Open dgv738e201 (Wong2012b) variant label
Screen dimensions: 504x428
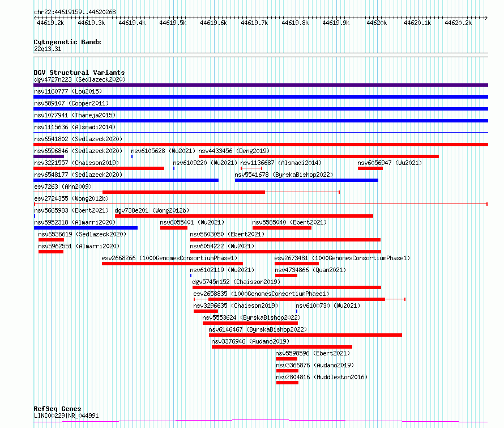pos(152,210)
